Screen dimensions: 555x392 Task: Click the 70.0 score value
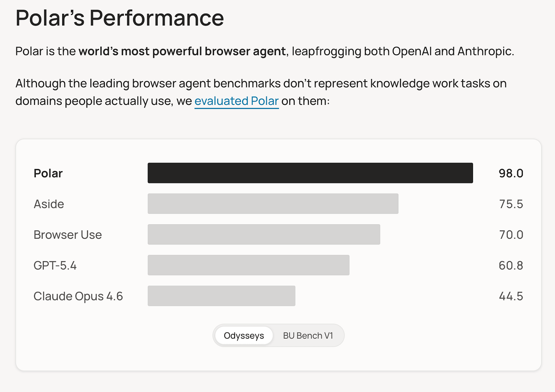point(511,235)
